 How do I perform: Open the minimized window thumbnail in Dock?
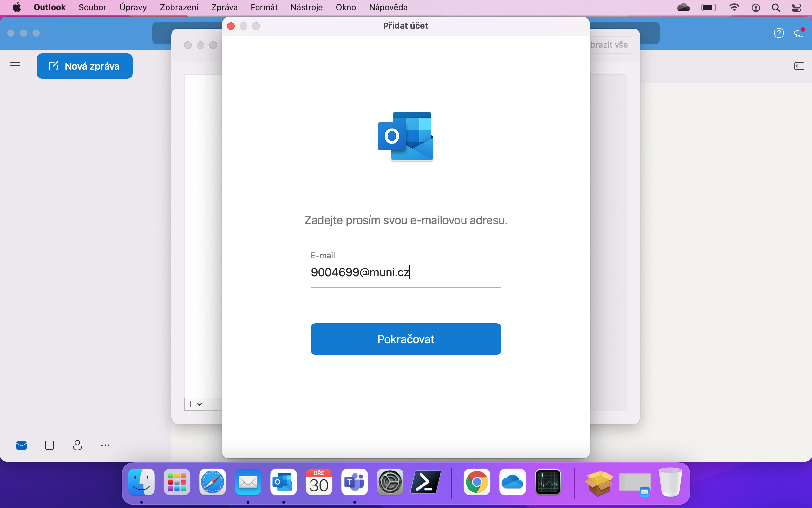634,484
